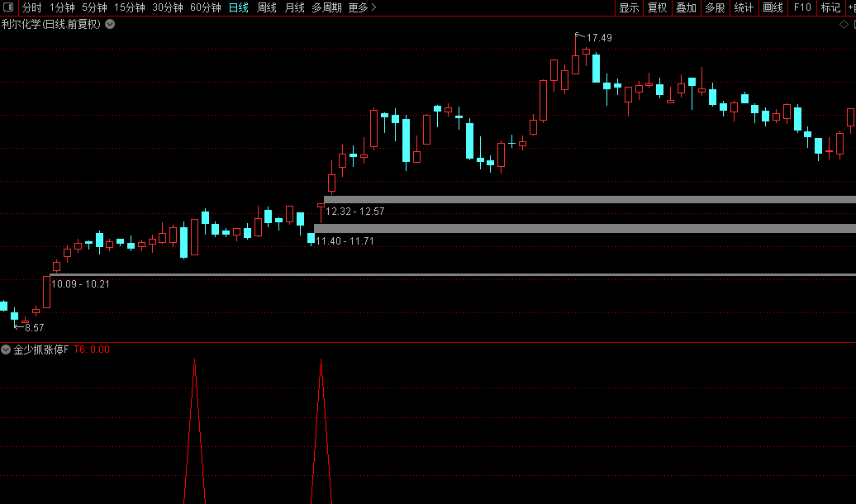
Task: Click the 12.32 - 12.57 gap label
Action: 354,212
